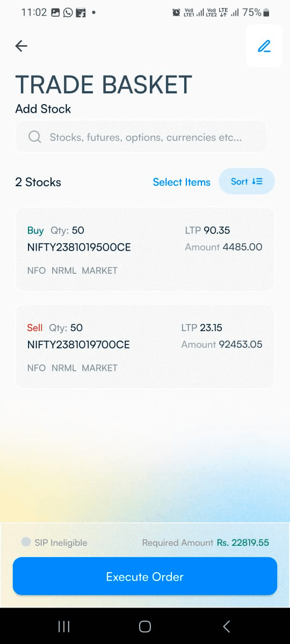Open the Buy NIFTY2381019500CE order card

tap(145, 250)
